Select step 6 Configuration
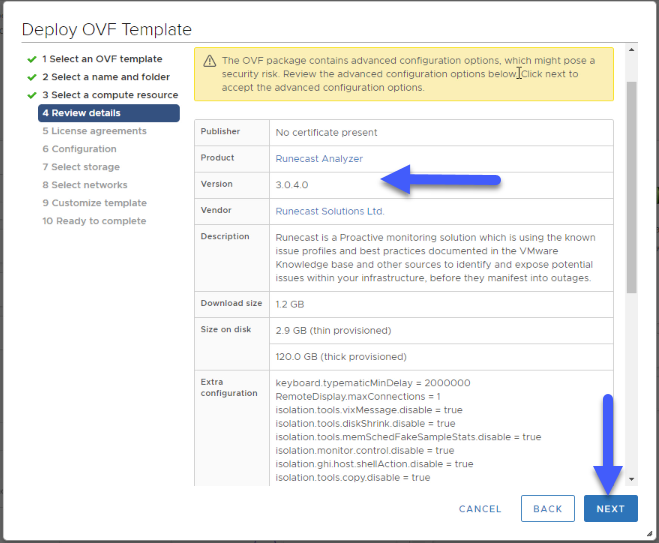The width and height of the screenshot is (659, 543). [x=79, y=149]
